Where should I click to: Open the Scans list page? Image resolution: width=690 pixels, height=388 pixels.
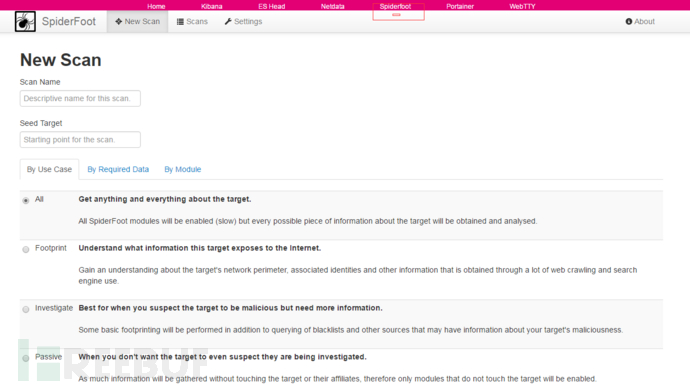192,22
